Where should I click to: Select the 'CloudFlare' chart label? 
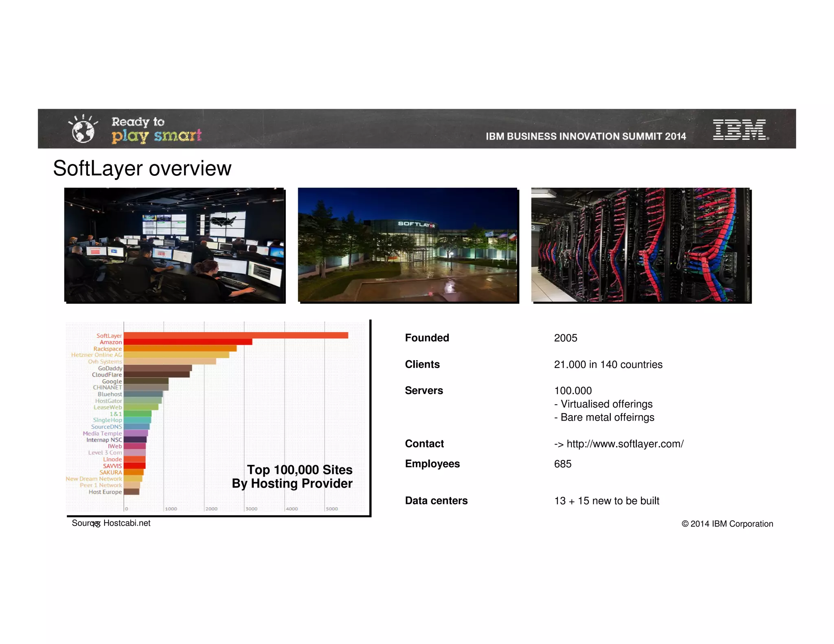coord(107,375)
